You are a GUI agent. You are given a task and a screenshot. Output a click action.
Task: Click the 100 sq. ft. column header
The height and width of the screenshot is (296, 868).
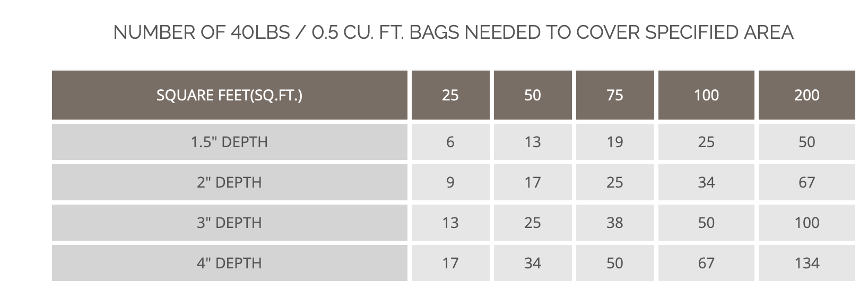706,95
